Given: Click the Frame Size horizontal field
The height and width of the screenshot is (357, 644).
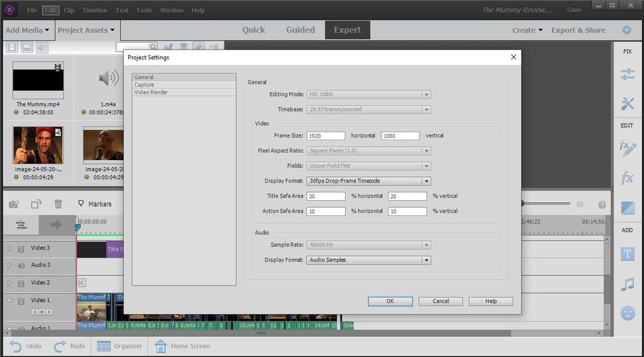Looking at the screenshot, I should click(x=326, y=136).
